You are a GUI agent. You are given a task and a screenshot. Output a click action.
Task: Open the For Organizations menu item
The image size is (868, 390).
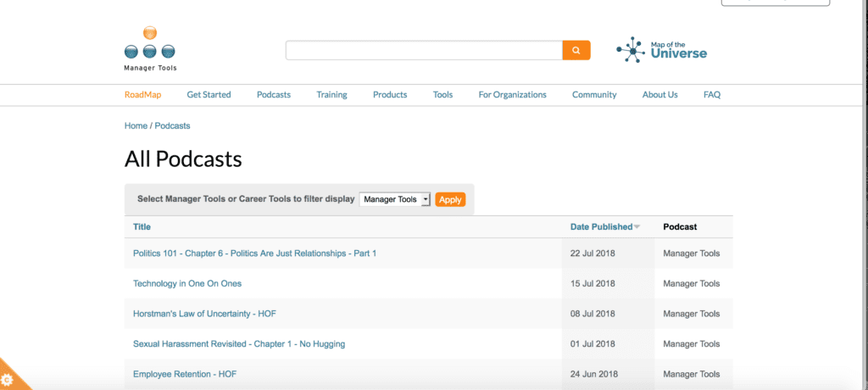513,95
